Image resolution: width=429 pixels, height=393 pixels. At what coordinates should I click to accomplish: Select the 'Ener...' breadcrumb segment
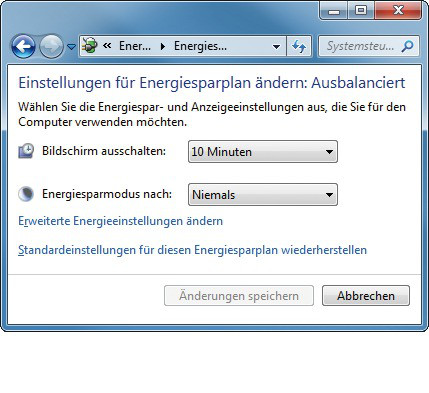[135, 46]
